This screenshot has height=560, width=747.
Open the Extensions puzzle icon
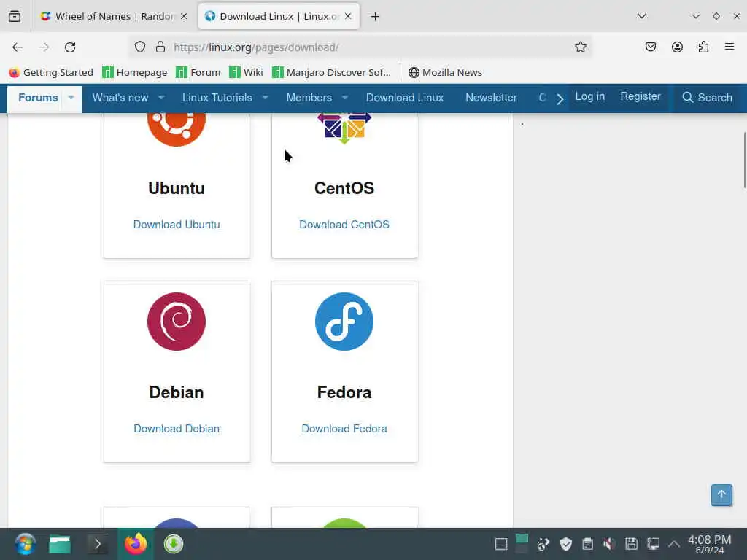tap(703, 47)
